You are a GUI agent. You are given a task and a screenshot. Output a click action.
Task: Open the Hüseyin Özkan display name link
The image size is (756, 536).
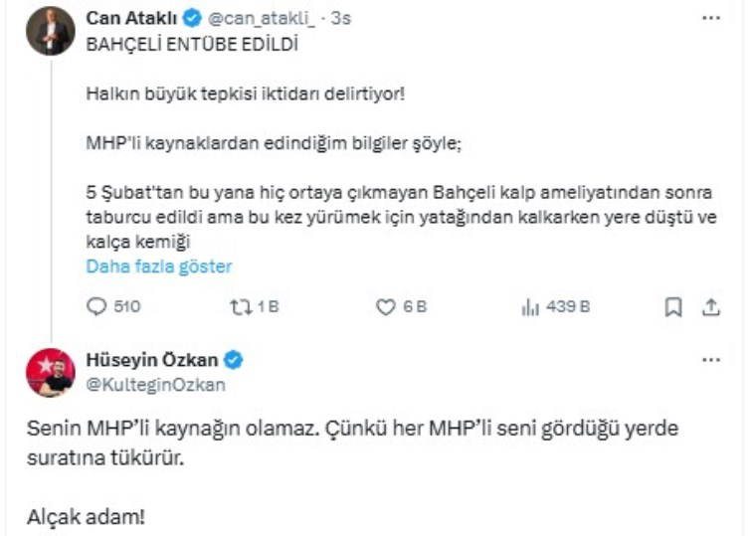152,360
